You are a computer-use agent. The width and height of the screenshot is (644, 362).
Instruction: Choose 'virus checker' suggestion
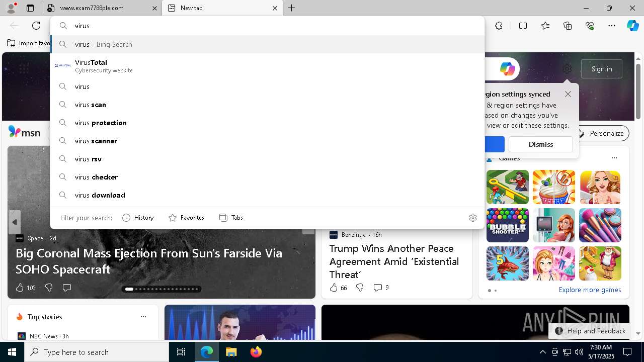click(x=267, y=177)
